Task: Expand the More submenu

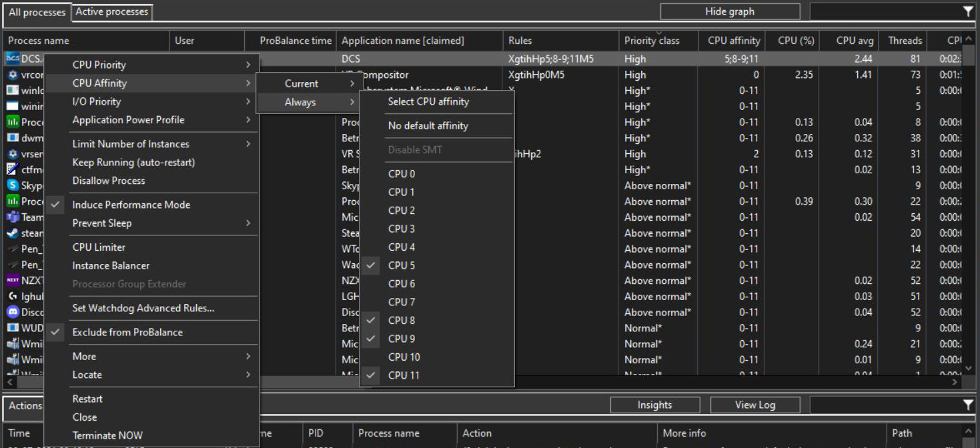Action: pos(151,357)
